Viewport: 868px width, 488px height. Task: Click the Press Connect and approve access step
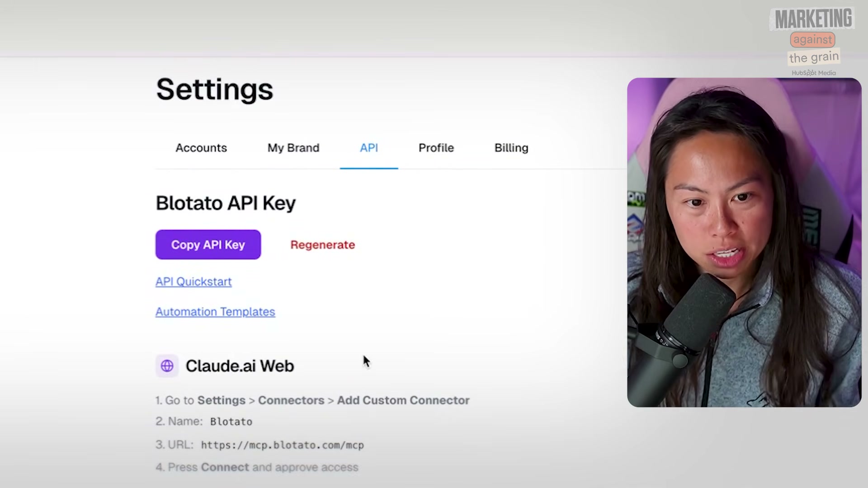(257, 467)
